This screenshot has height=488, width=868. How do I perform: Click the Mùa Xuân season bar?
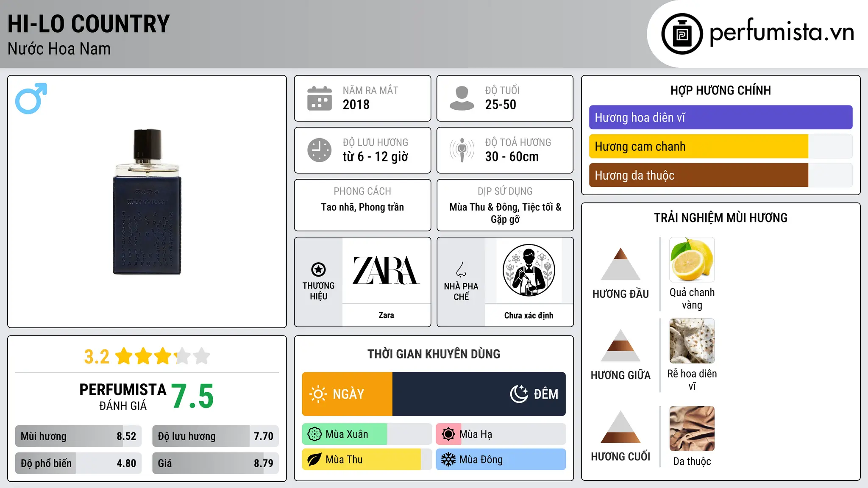pos(367,434)
